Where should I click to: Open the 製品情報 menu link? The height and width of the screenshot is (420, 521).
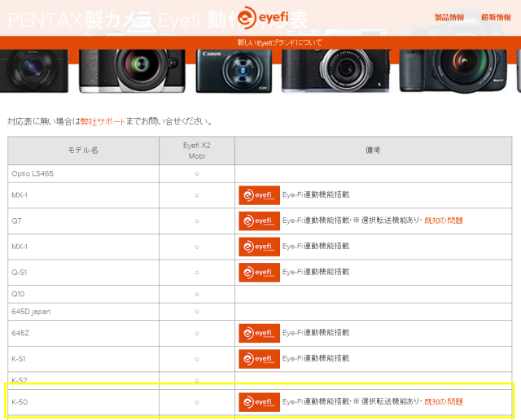(449, 17)
